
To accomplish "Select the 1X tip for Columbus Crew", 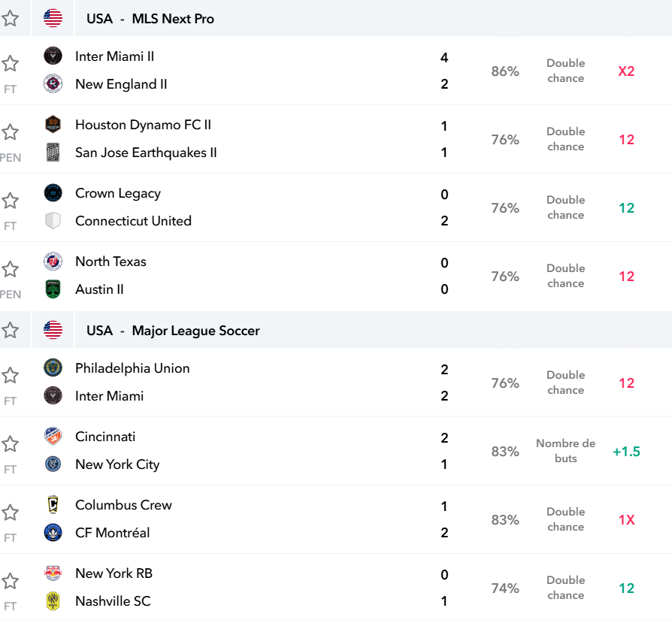I will coord(626,520).
